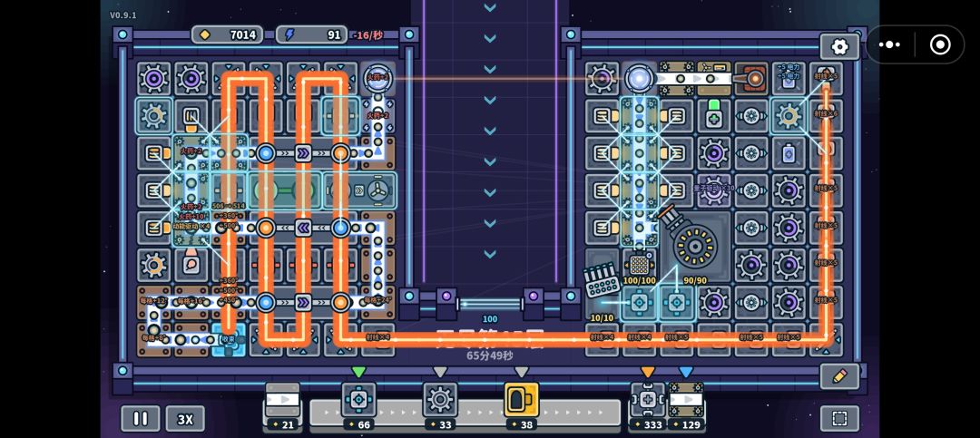The height and width of the screenshot is (438, 980).
Task: Choose the shop item costing 333
Action: 648,400
